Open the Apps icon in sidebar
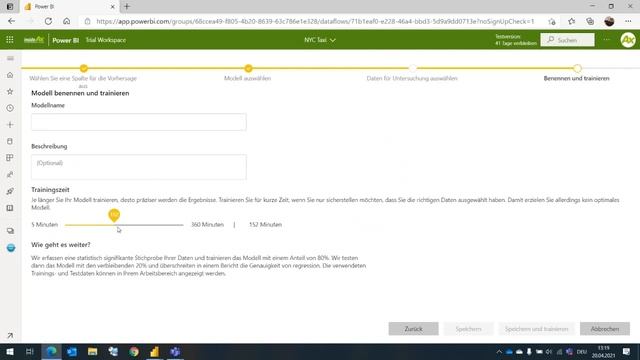 [x=10, y=158]
